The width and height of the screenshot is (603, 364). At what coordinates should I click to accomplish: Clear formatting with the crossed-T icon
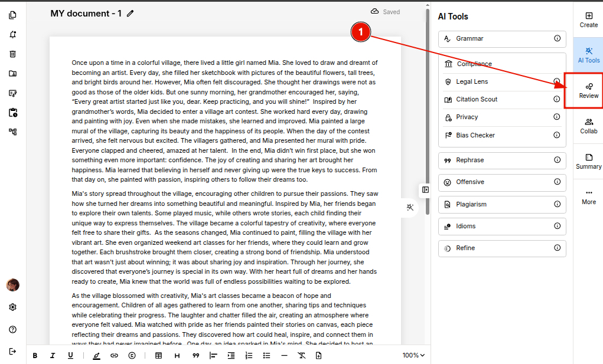301,355
